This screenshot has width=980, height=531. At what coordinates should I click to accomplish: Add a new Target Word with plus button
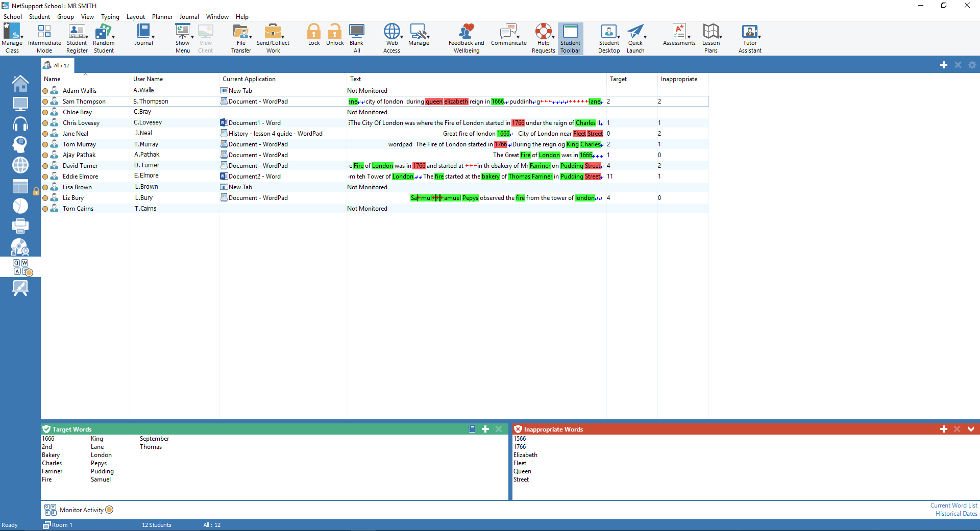(485, 429)
